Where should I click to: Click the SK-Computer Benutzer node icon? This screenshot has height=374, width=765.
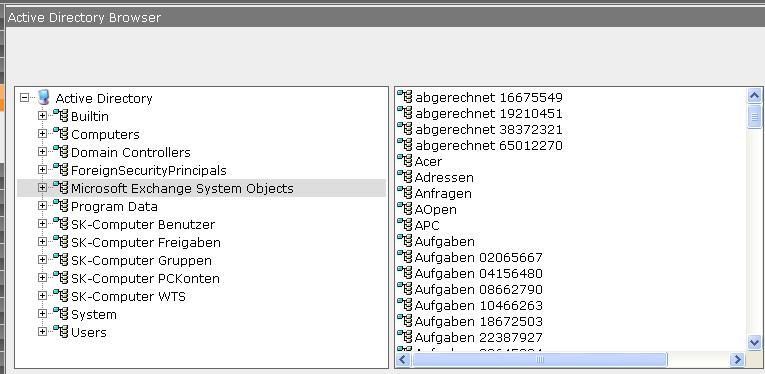tap(60, 224)
